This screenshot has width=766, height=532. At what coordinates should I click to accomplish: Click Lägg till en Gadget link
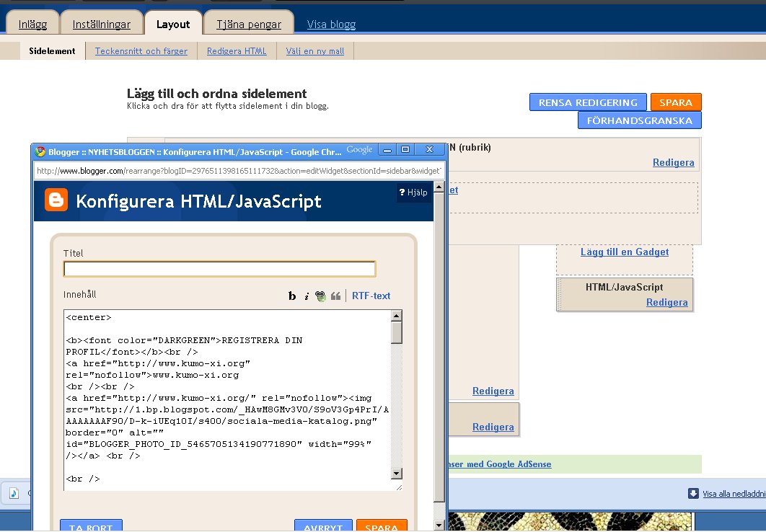pos(625,252)
